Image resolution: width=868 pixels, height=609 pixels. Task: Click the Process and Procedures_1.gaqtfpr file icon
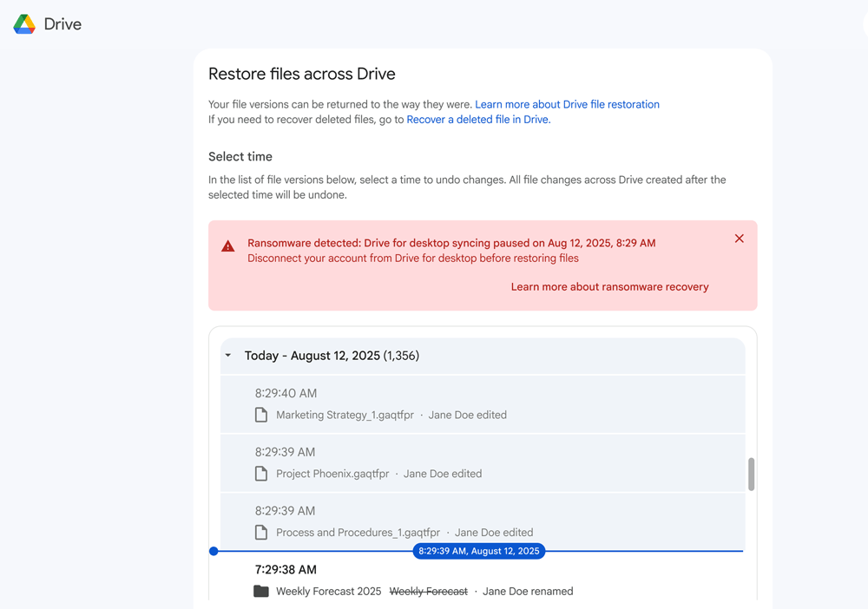pos(261,533)
